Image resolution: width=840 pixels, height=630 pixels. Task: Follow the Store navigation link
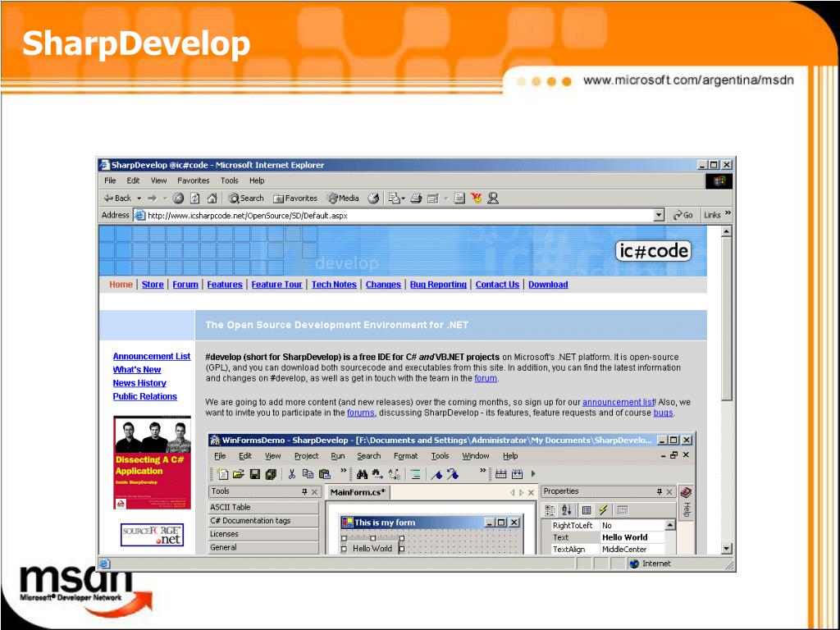coord(153,285)
